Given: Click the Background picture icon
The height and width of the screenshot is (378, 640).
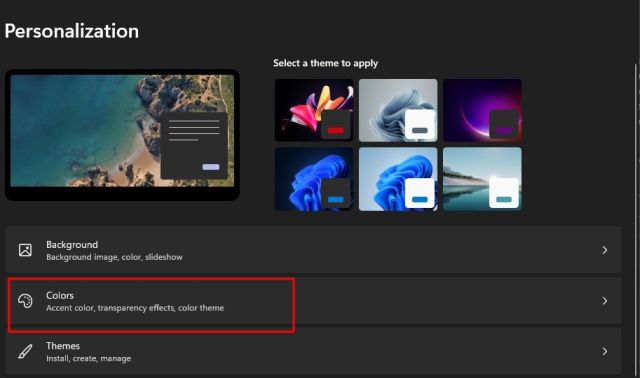Looking at the screenshot, I should click(x=25, y=250).
